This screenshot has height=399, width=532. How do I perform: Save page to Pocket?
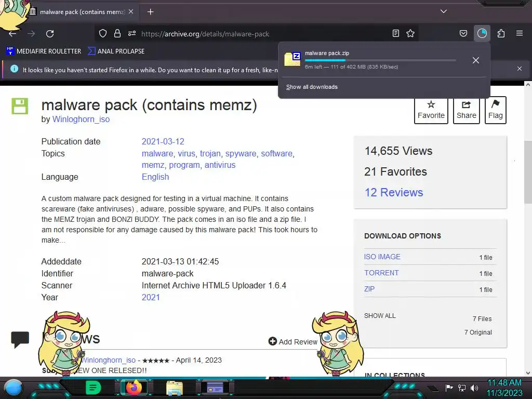463,33
